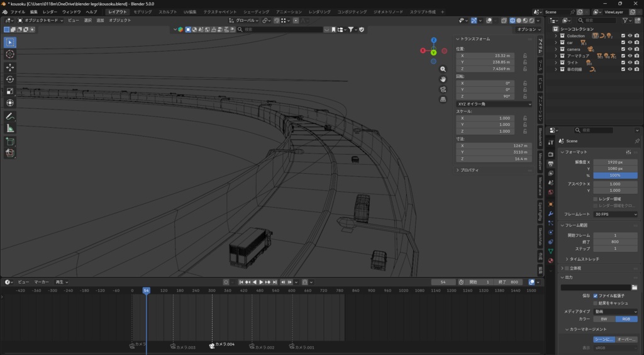Viewport: 644px width, 355px height.
Task: Click the pin icon beside Scene
Action: click(637, 141)
